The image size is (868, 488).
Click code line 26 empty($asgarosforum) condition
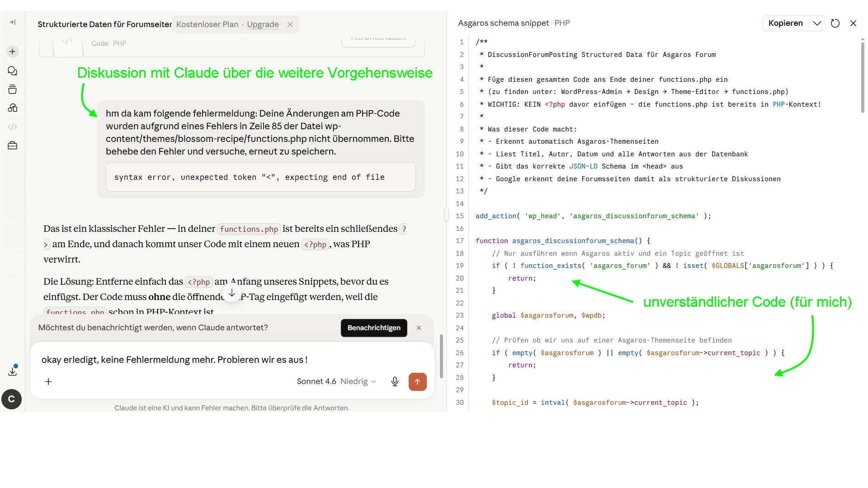tap(638, 353)
